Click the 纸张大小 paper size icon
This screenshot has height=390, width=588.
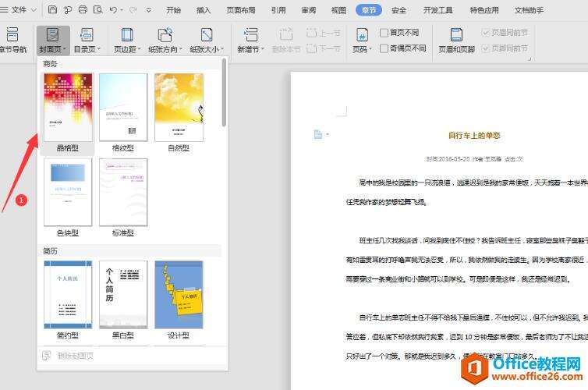pos(206,35)
